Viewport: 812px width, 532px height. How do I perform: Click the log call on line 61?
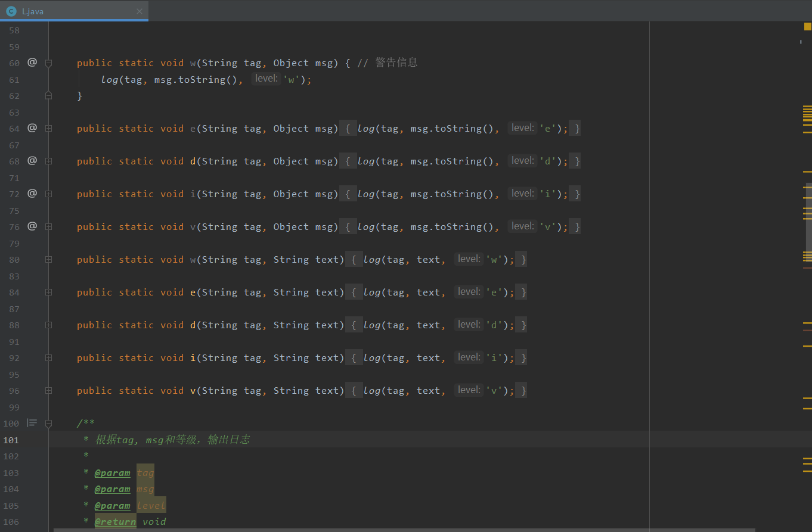(110, 79)
